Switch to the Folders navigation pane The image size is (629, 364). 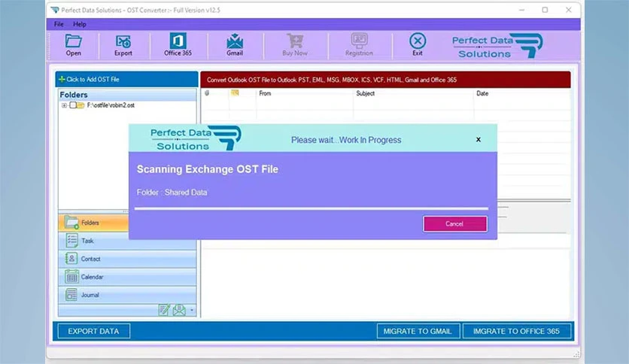click(93, 223)
